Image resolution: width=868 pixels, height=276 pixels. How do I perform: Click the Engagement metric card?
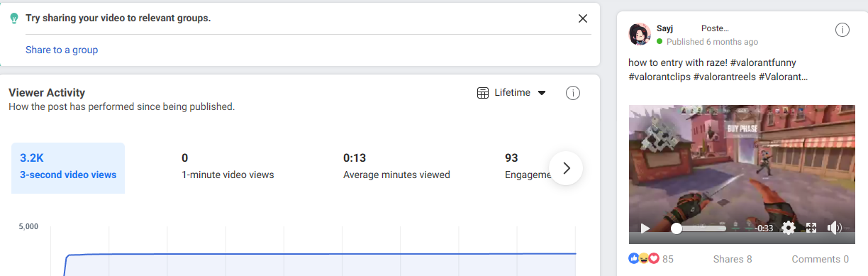tap(528, 166)
